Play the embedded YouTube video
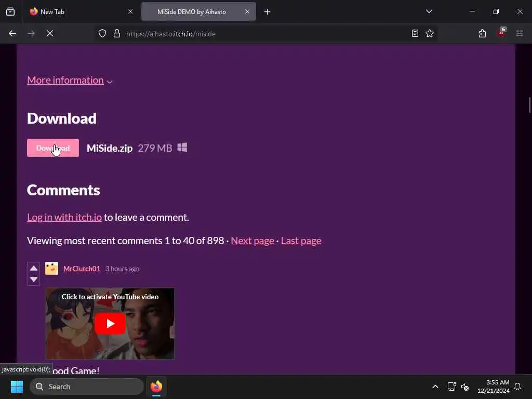Screen dimensions: 532x399 tap(110, 324)
